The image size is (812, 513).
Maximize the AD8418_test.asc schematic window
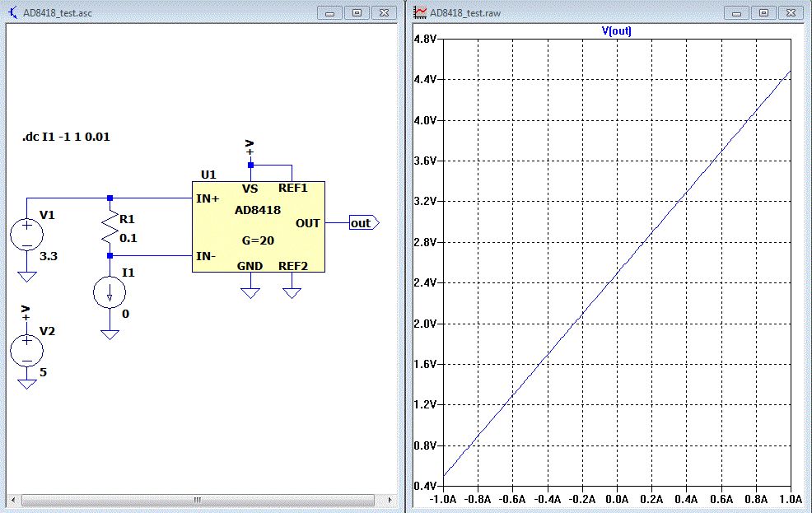[357, 13]
